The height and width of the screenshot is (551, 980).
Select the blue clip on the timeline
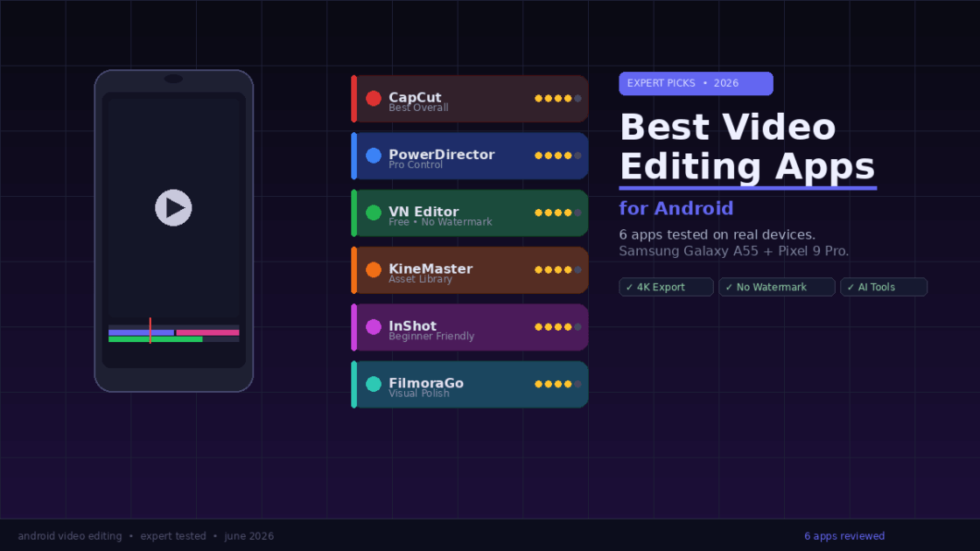pyautogui.click(x=141, y=332)
